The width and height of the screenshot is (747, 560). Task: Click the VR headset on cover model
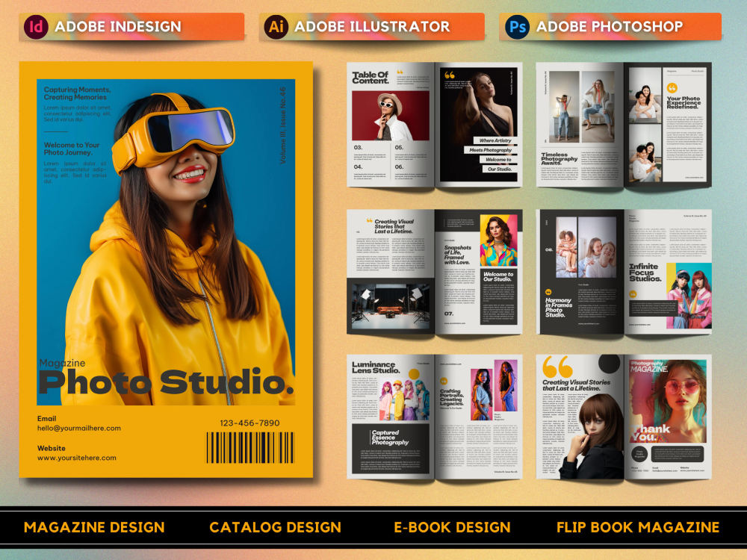[173, 132]
